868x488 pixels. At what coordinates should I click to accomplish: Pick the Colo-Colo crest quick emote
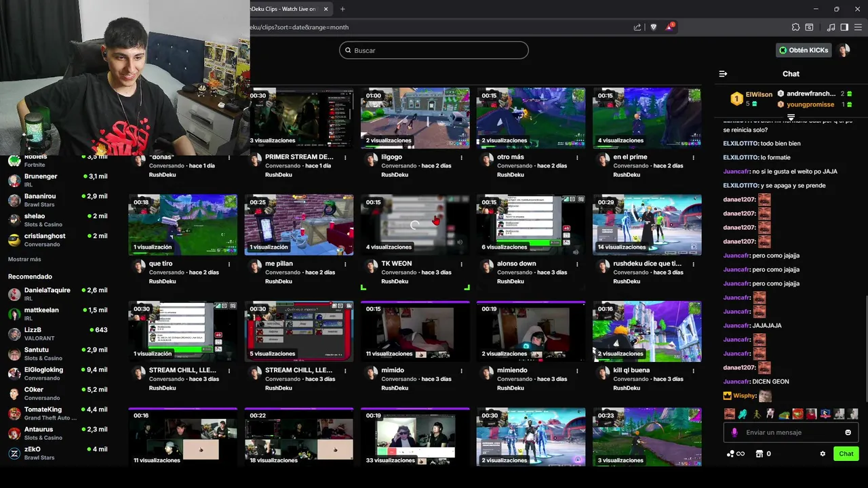pyautogui.click(x=825, y=413)
